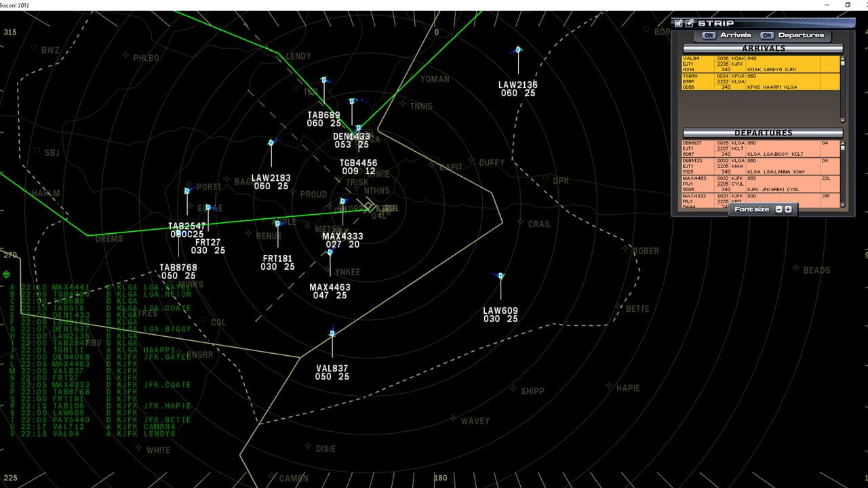
Task: Collapse the ARRIVALS section header
Action: pyautogui.click(x=763, y=49)
